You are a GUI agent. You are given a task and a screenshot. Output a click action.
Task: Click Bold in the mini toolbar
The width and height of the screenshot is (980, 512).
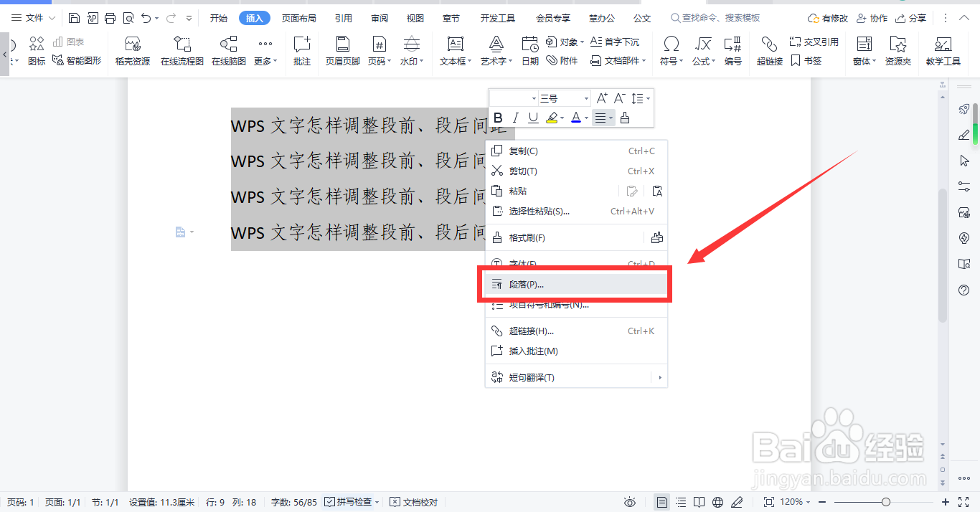(498, 118)
